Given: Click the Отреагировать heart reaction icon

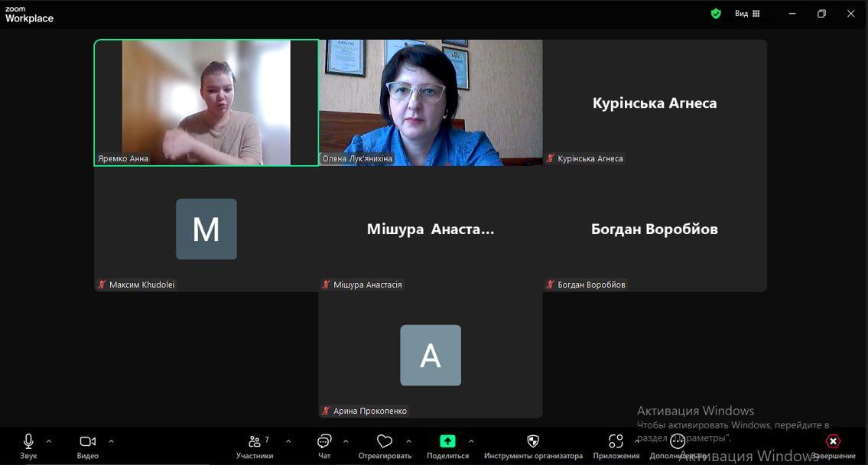Looking at the screenshot, I should [385, 441].
